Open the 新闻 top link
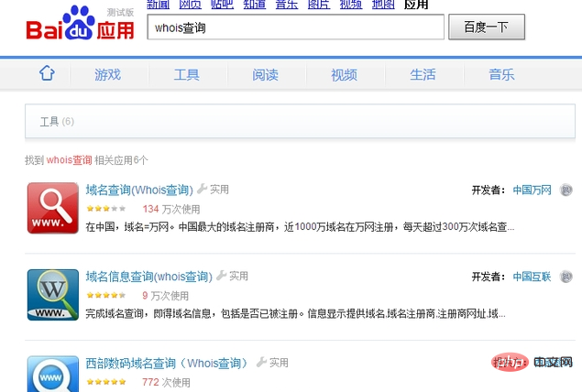The image size is (582, 392). click(x=159, y=5)
